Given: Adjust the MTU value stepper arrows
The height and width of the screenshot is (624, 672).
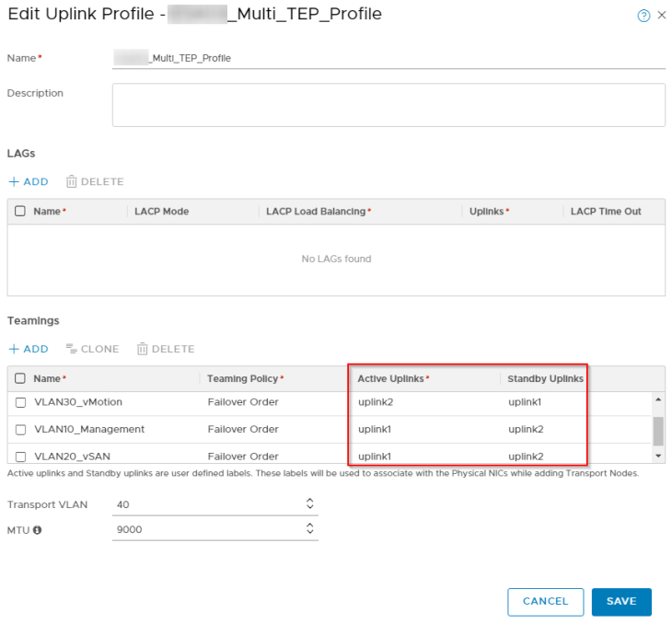Looking at the screenshot, I should click(x=309, y=529).
